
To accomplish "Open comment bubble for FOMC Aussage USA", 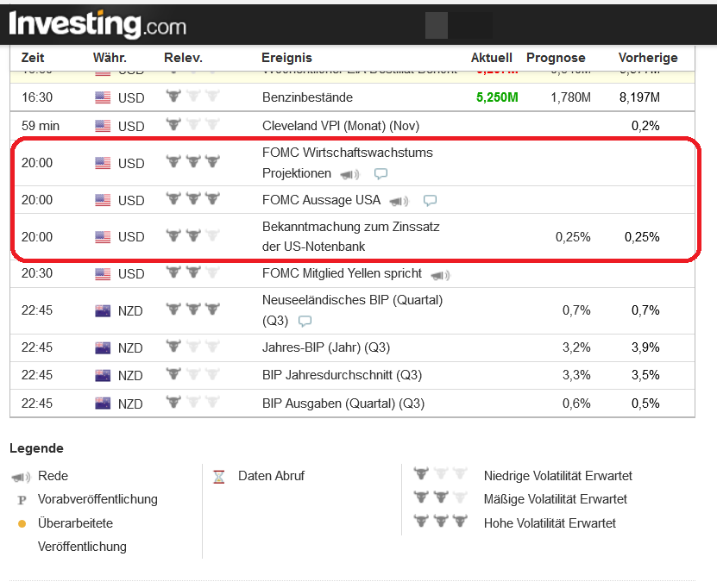I will point(430,201).
